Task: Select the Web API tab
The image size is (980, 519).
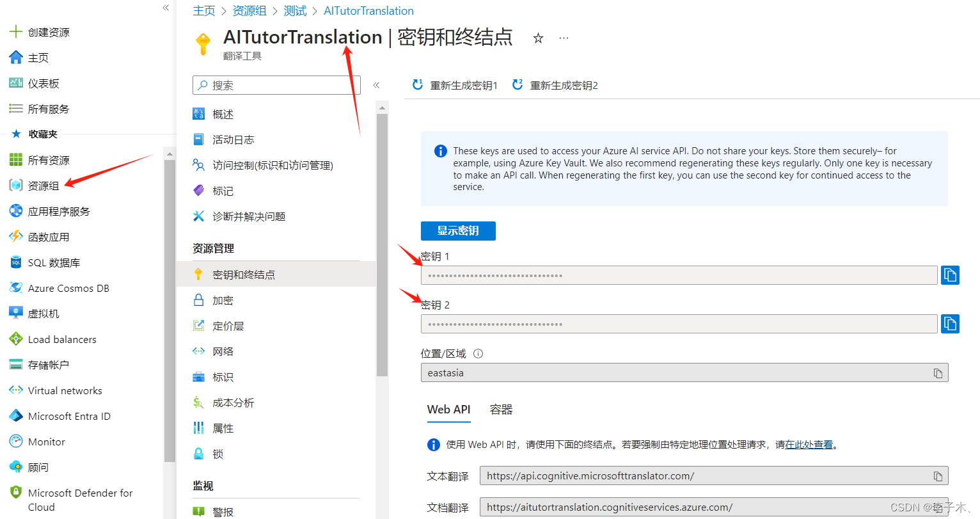Action: click(x=448, y=409)
